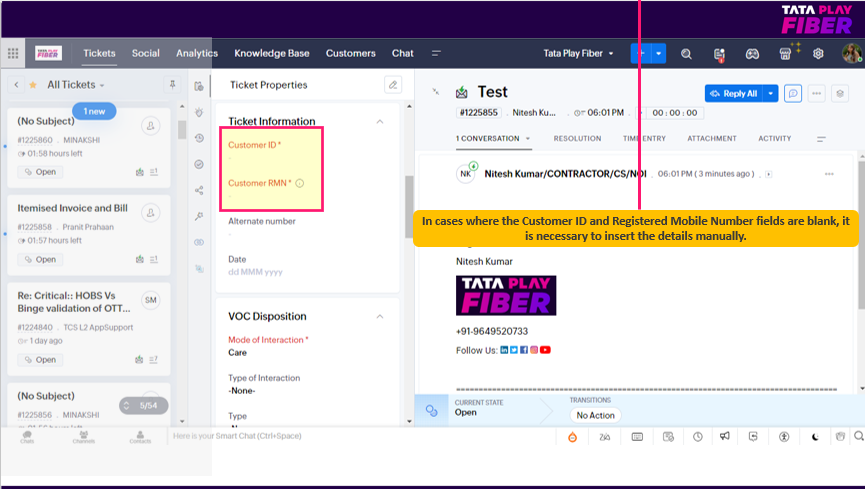This screenshot has width=865, height=489.
Task: Open the Chat tab
Action: (403, 54)
